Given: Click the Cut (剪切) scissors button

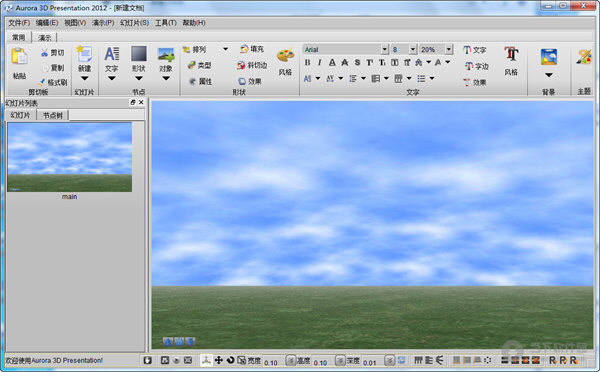Looking at the screenshot, I should click(53, 52).
